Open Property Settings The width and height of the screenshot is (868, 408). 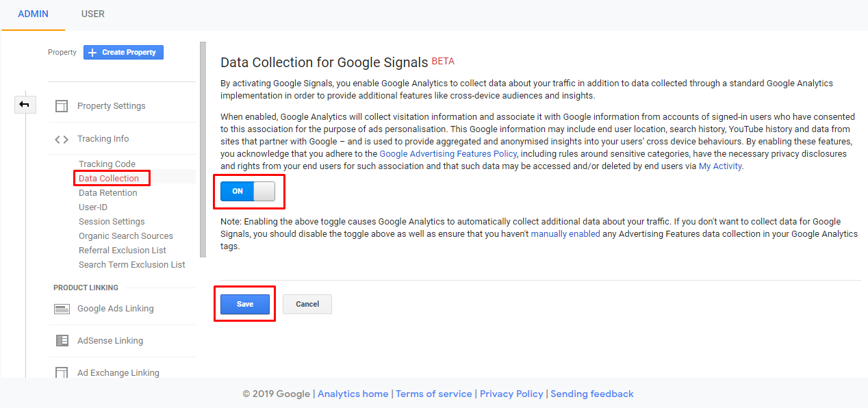[112, 106]
